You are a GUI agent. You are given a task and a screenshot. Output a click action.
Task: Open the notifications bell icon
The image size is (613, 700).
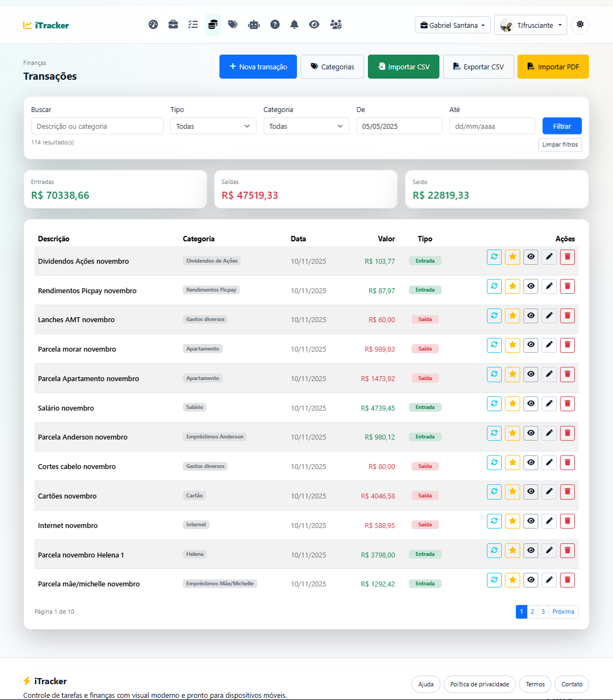coord(294,25)
